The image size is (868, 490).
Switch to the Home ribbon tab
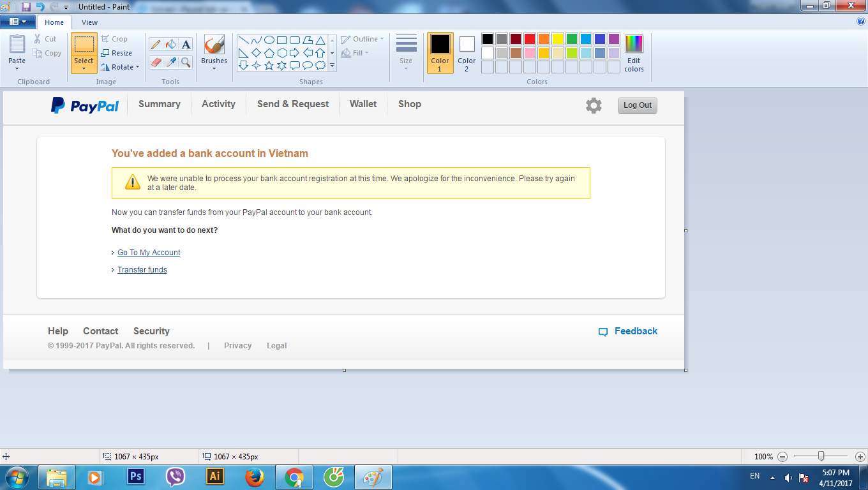click(x=54, y=22)
